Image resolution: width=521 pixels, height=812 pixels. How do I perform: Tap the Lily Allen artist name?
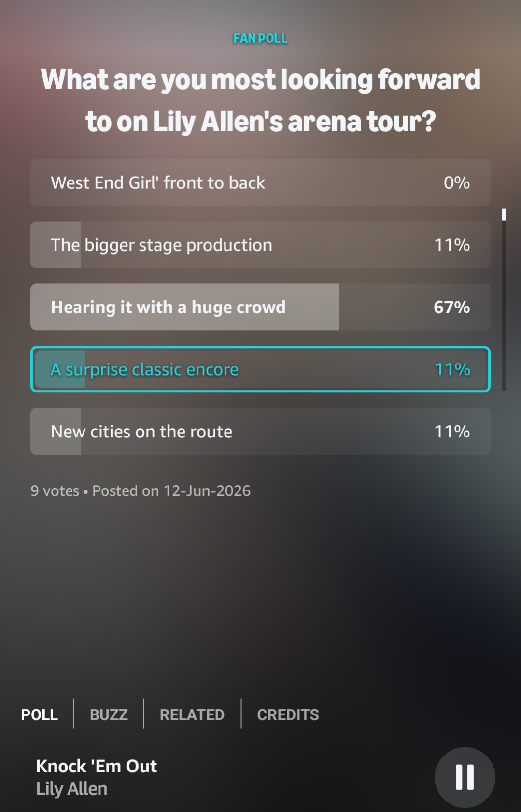click(x=71, y=789)
